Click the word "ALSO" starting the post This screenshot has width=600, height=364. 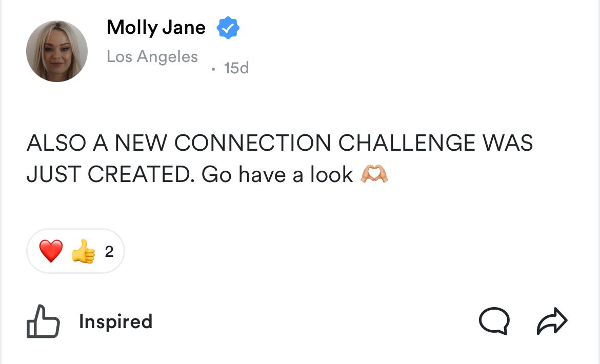56,143
